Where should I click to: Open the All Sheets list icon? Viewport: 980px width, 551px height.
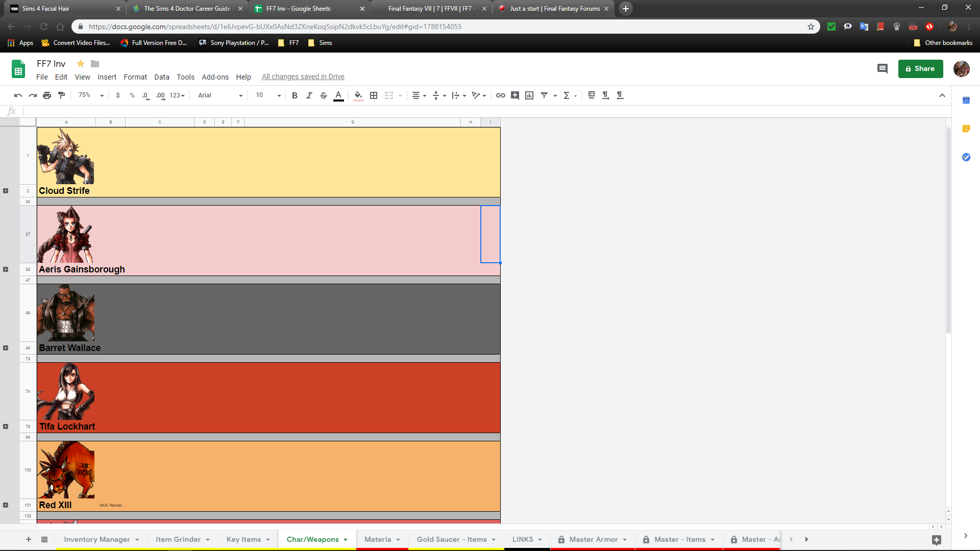tap(44, 539)
